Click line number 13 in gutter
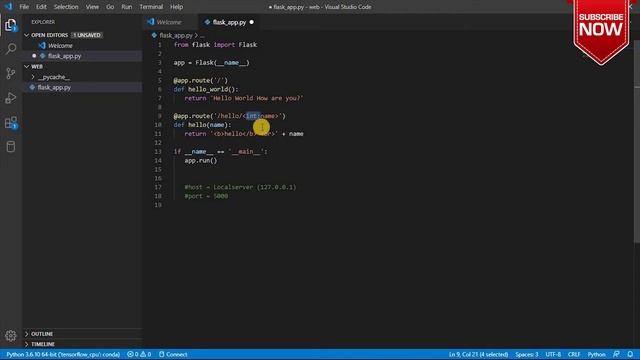 coord(158,151)
